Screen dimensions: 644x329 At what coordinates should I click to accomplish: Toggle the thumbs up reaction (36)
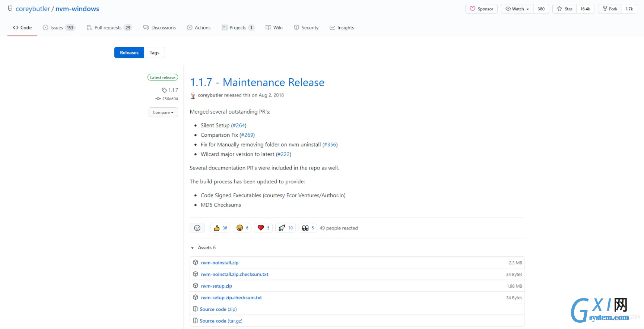220,228
